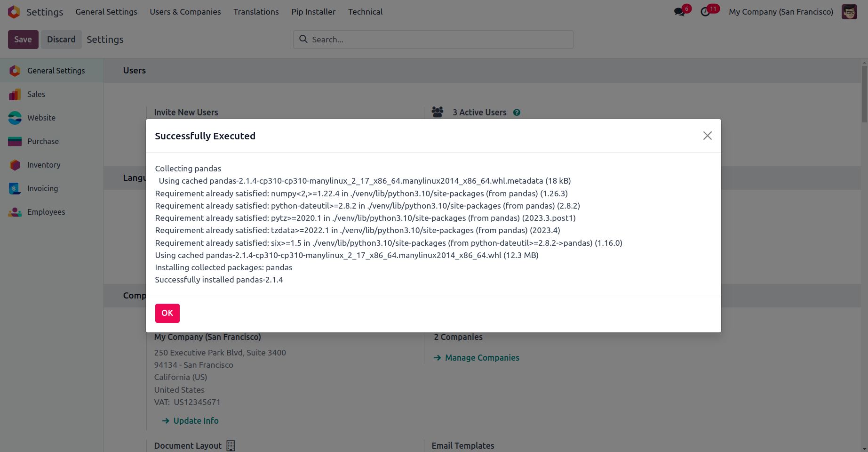This screenshot has height=452, width=868.
Task: Select the Sales sidebar icon
Action: 15,94
